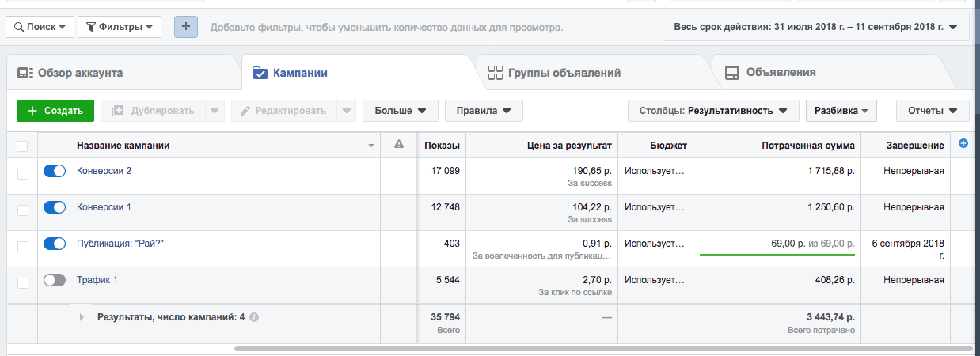Click the Название кампании column header

(x=226, y=146)
